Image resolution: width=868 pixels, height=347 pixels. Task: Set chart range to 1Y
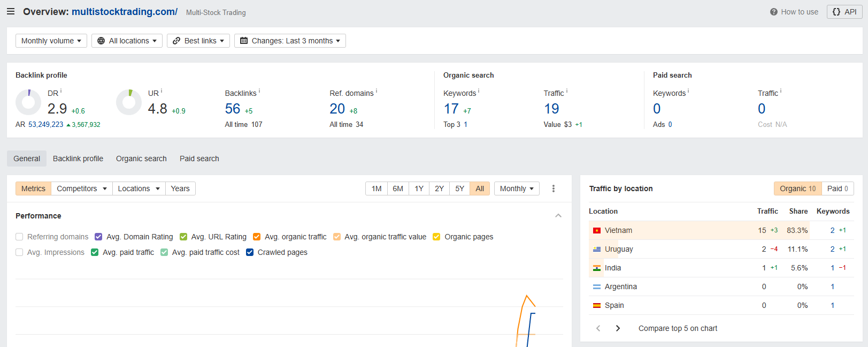tap(419, 188)
